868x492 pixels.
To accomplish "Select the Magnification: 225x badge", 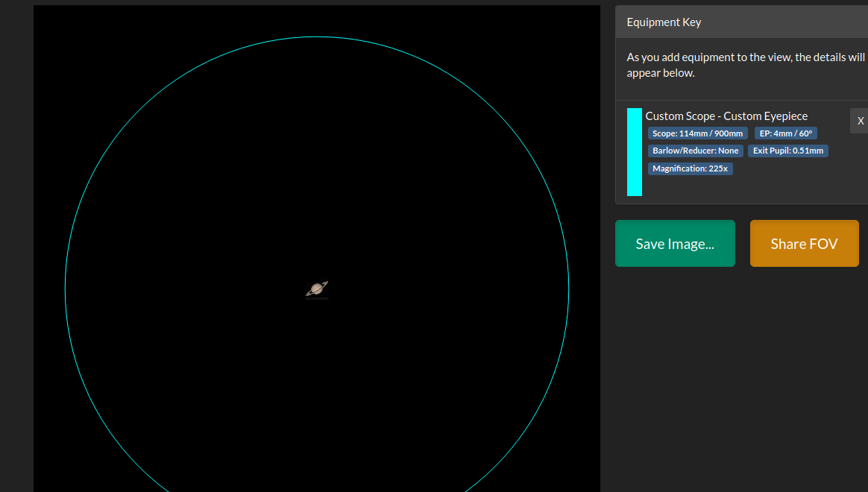I will [691, 168].
